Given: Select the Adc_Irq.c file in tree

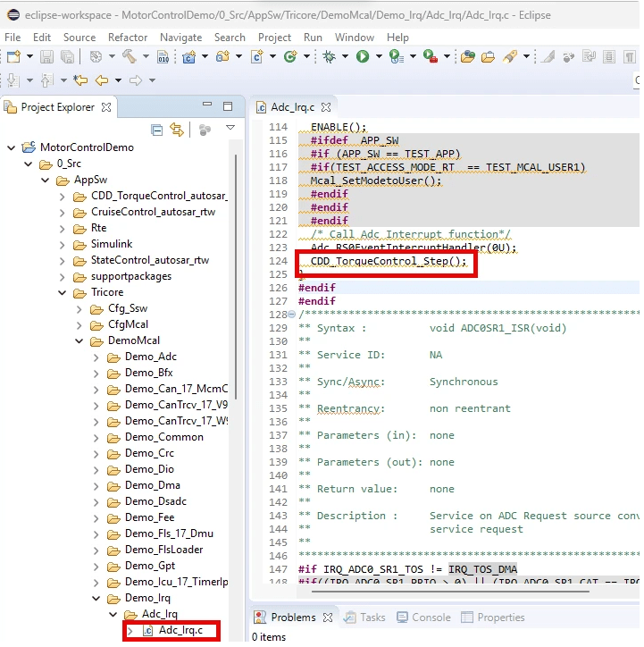Looking at the screenshot, I should pyautogui.click(x=181, y=631).
